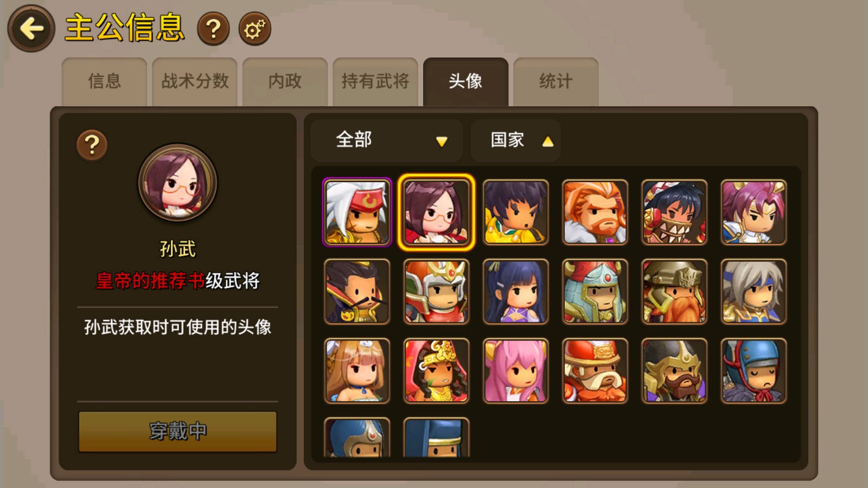Click the 穿戴中 button
Image resolution: width=868 pixels, height=488 pixels.
(x=178, y=432)
